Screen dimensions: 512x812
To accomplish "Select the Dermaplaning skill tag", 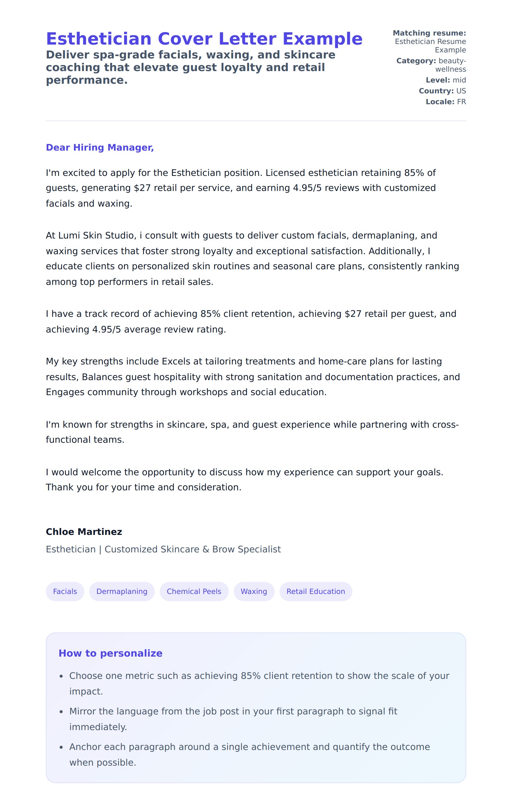I will click(122, 591).
